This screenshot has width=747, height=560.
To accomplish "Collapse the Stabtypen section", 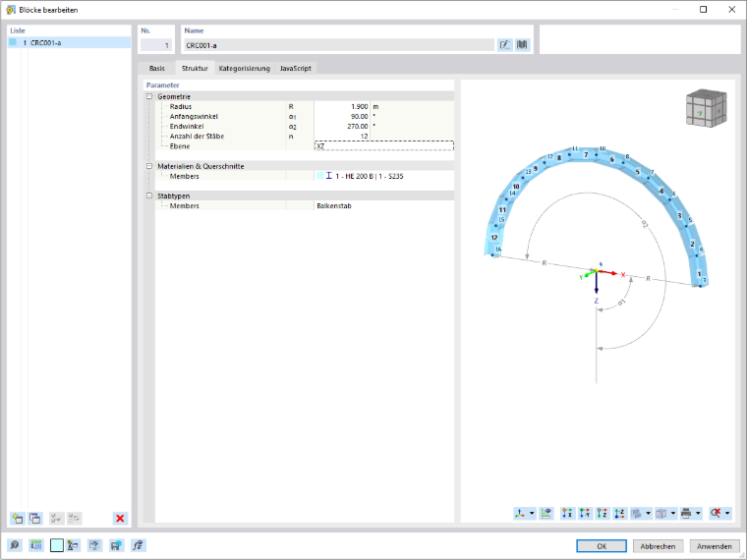I will pos(149,196).
